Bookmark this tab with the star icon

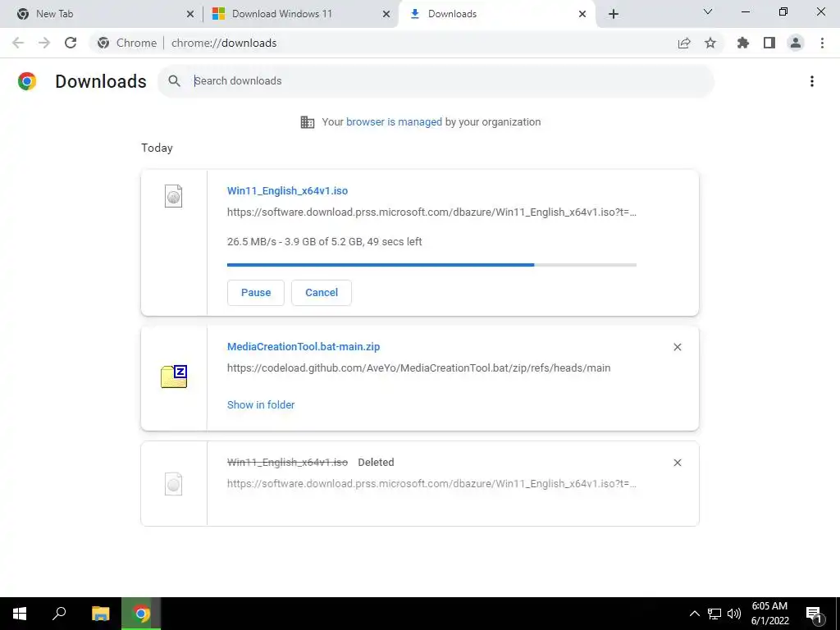coord(710,43)
